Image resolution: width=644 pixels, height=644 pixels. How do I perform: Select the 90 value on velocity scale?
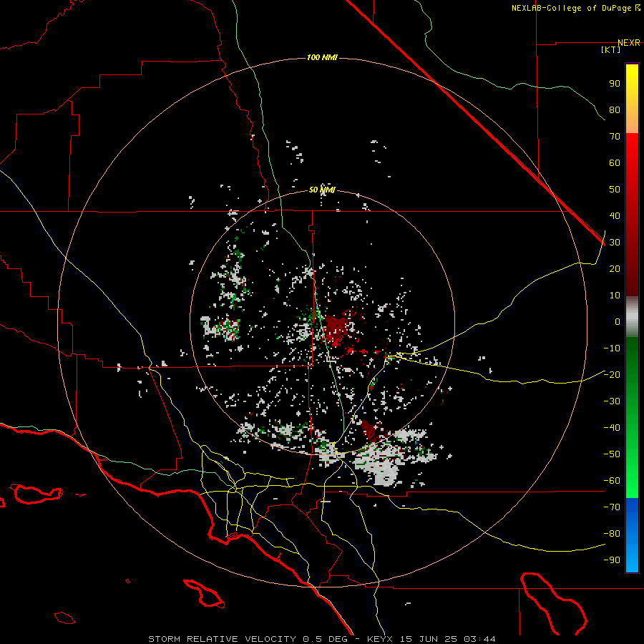coord(615,84)
